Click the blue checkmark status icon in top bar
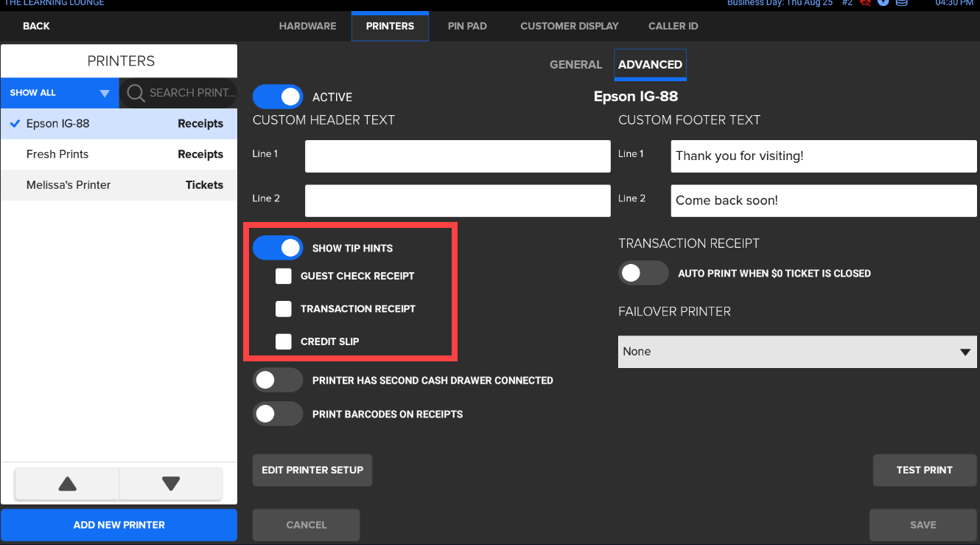This screenshot has width=980, height=545. pyautogui.click(x=883, y=4)
